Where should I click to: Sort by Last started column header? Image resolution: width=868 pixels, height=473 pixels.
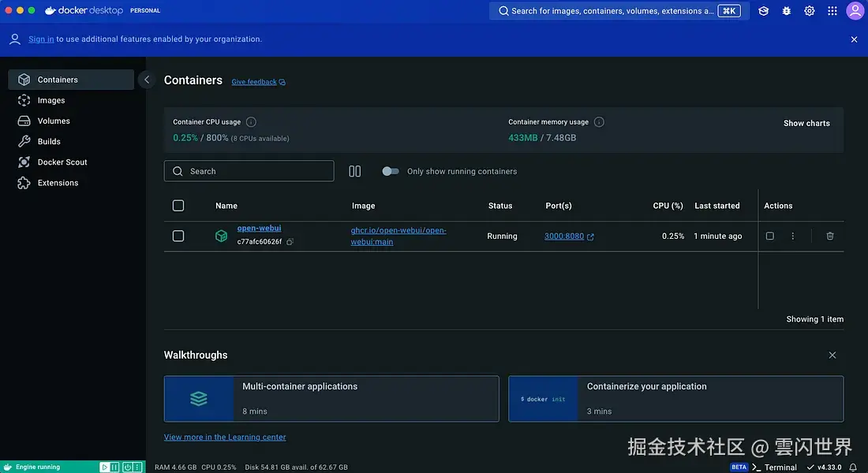pos(716,206)
